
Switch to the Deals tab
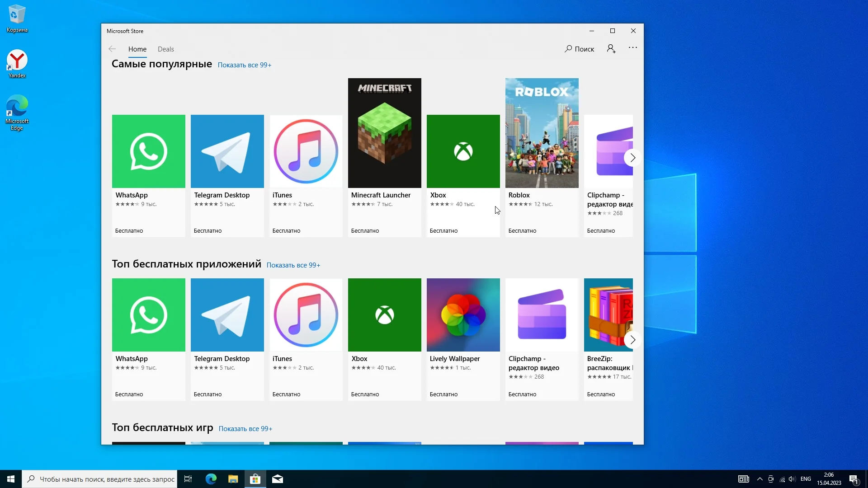pos(165,49)
